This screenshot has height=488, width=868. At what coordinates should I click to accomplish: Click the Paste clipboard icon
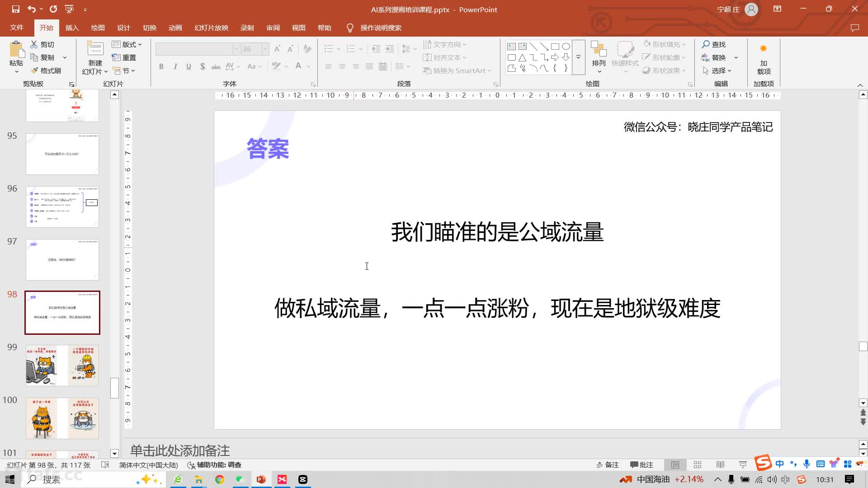pos(16,51)
